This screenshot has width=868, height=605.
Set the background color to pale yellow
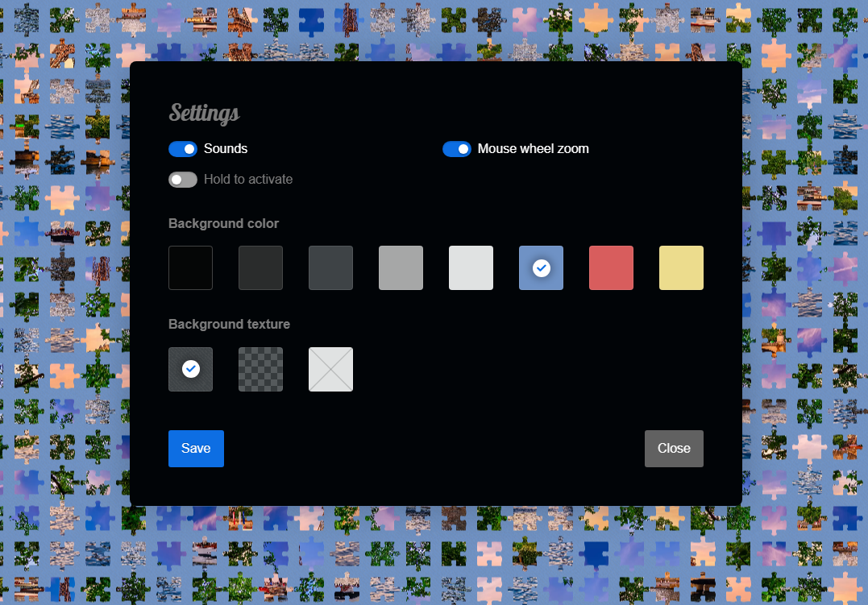click(x=681, y=268)
